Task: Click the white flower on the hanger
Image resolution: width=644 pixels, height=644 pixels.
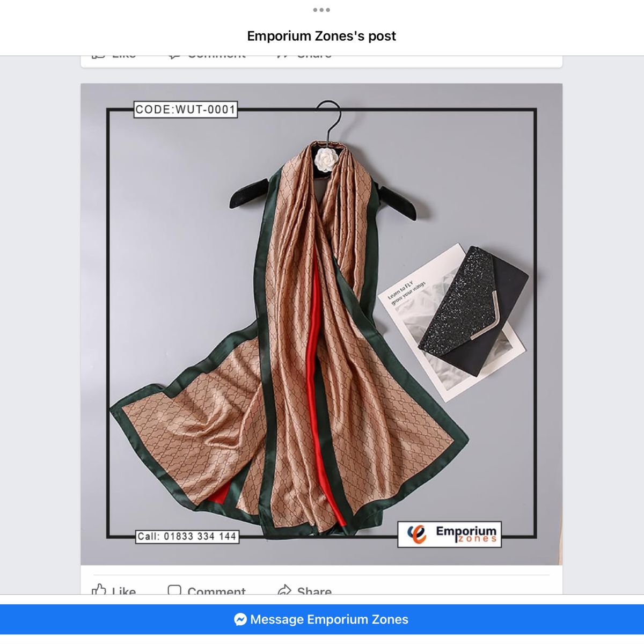Action: coord(326,159)
